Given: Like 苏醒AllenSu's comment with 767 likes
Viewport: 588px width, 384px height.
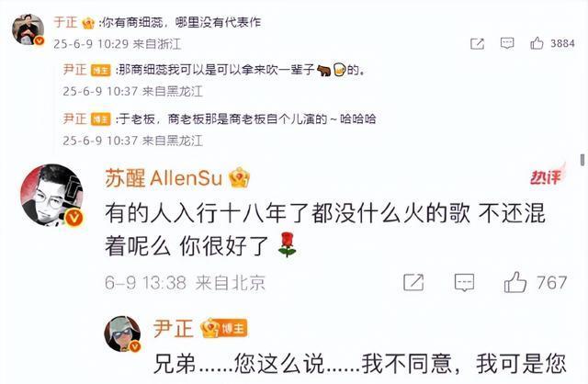Looking at the screenshot, I should pyautogui.click(x=514, y=282).
